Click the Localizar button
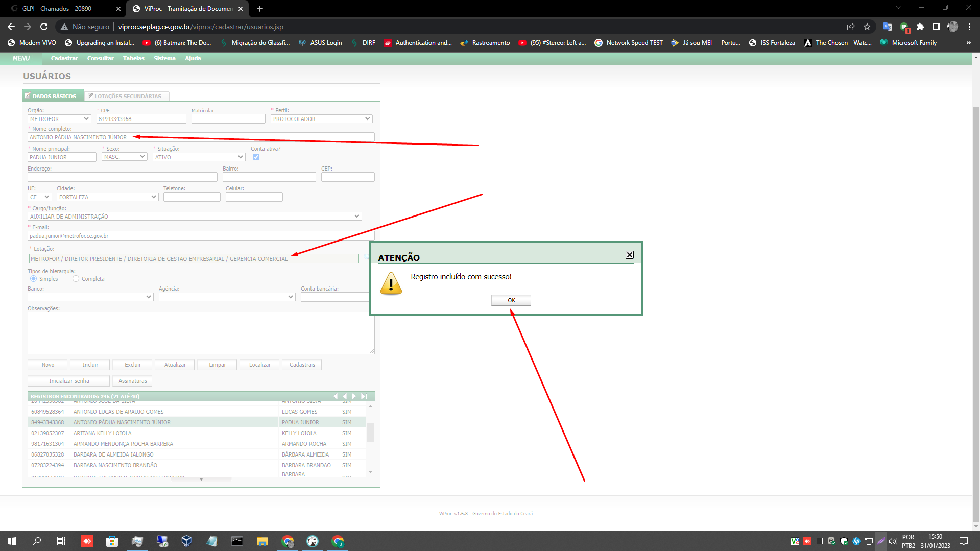This screenshot has width=980, height=551. (260, 365)
